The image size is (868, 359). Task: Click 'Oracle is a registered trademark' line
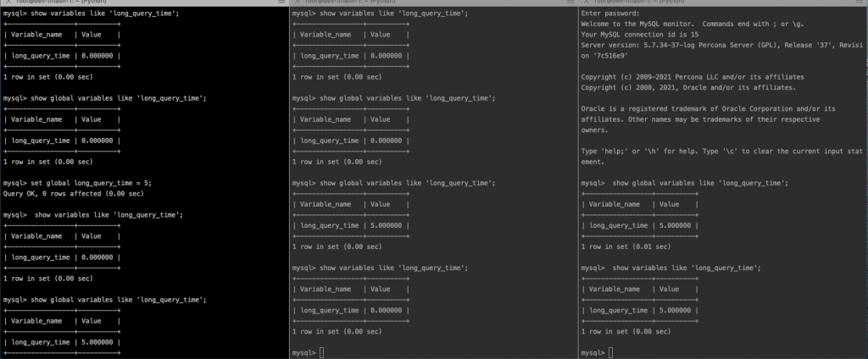pyautogui.click(x=708, y=108)
